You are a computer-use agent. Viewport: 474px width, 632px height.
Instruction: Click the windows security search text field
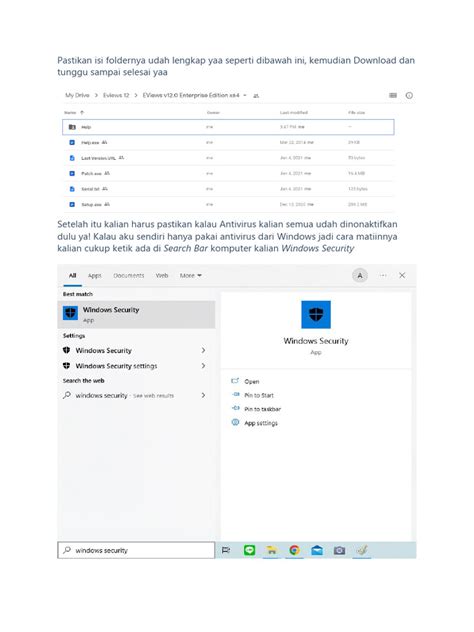[x=136, y=550]
